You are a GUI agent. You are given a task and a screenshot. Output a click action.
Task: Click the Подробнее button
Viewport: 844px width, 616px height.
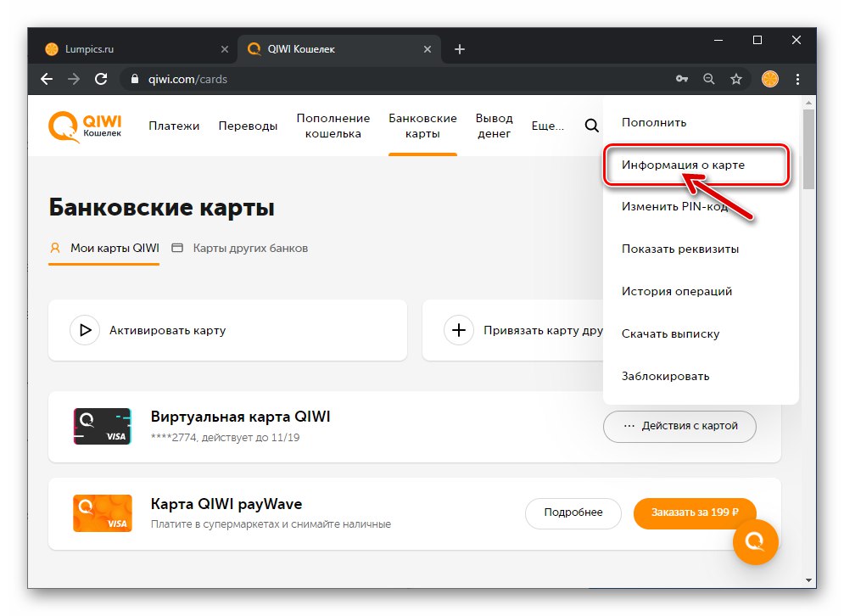(x=573, y=512)
